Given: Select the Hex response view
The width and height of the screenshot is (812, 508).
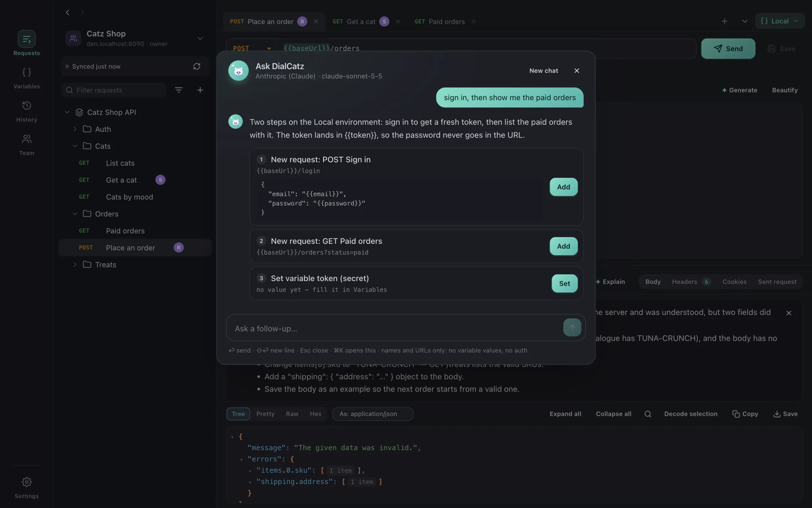Looking at the screenshot, I should pos(315,414).
